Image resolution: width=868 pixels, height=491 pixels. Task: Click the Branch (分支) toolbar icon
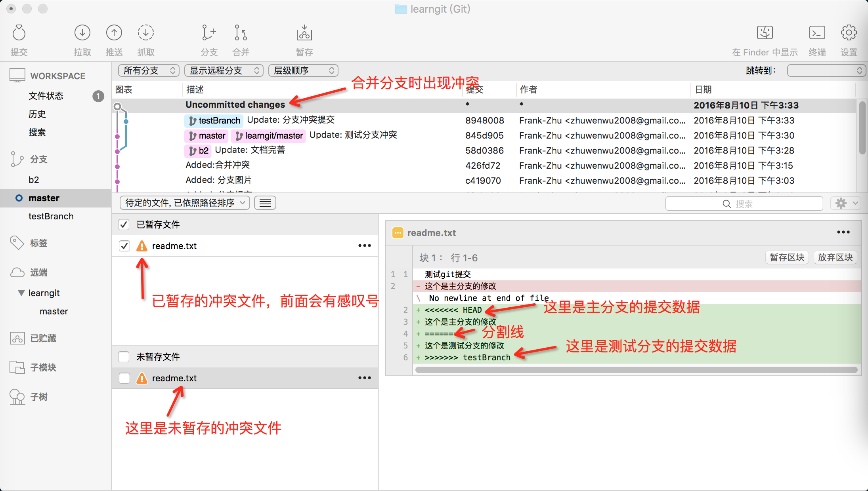pos(209,33)
